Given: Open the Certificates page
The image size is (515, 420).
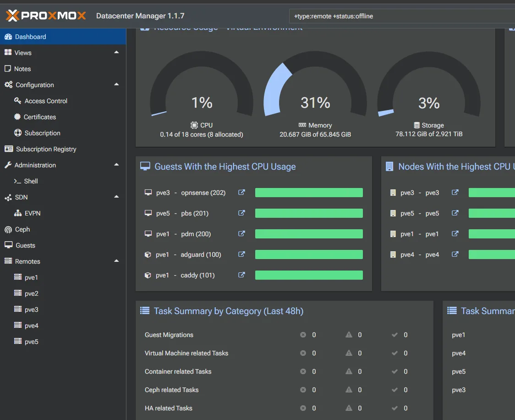Looking at the screenshot, I should click(63, 117).
